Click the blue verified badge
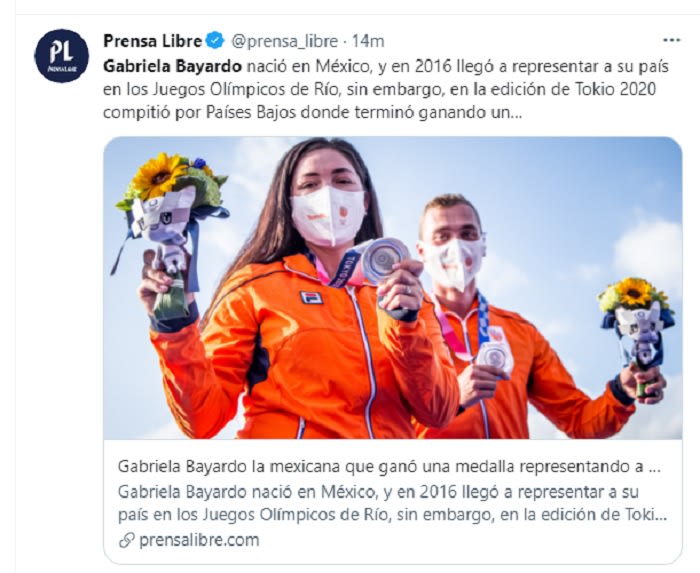 [216, 41]
